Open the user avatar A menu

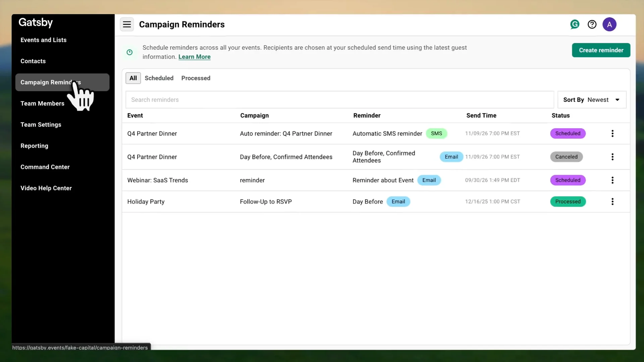click(x=609, y=24)
